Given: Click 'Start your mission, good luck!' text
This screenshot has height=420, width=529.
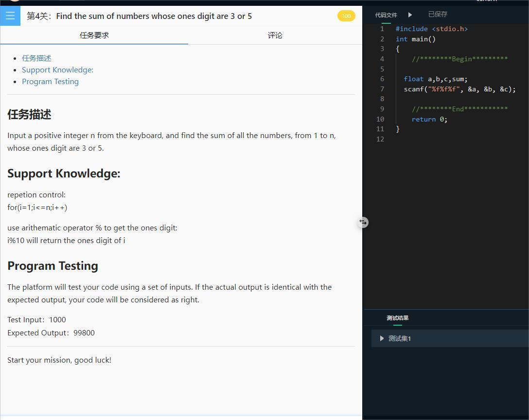Looking at the screenshot, I should coord(59,360).
